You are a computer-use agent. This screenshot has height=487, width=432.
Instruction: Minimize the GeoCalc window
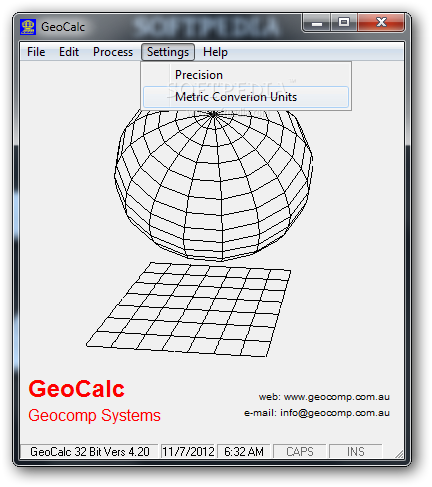(317, 23)
